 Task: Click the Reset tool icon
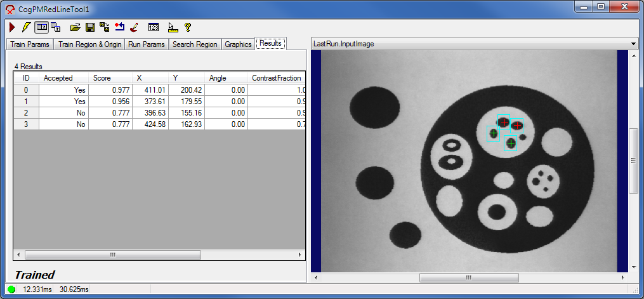click(119, 27)
